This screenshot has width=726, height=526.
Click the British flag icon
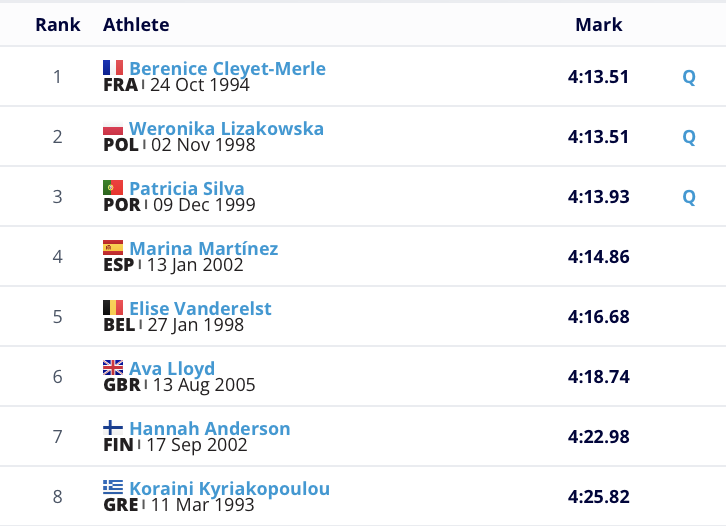113,368
